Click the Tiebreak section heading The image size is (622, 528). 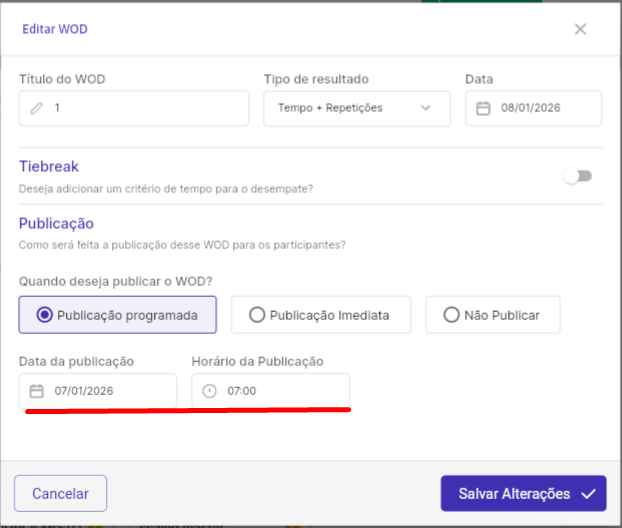click(49, 167)
